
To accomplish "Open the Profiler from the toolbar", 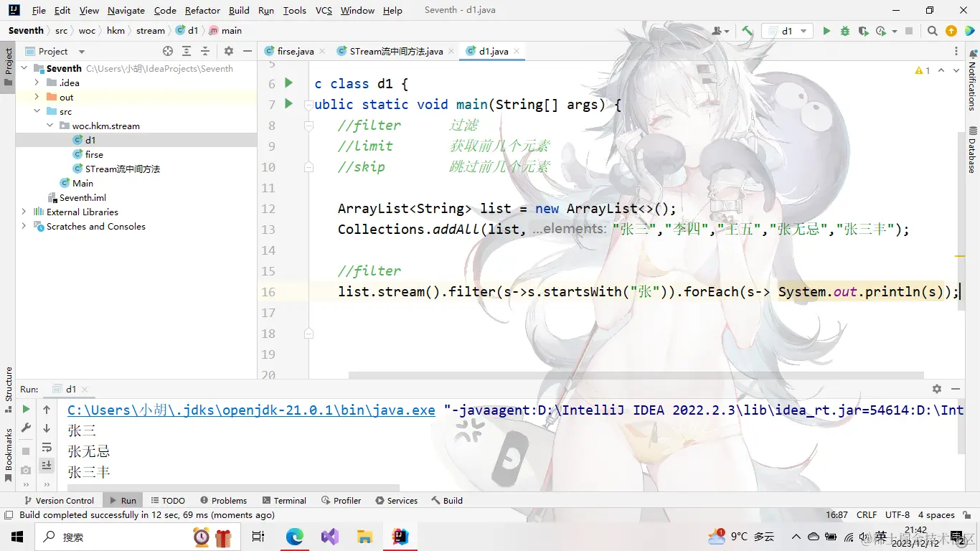I will pyautogui.click(x=880, y=30).
